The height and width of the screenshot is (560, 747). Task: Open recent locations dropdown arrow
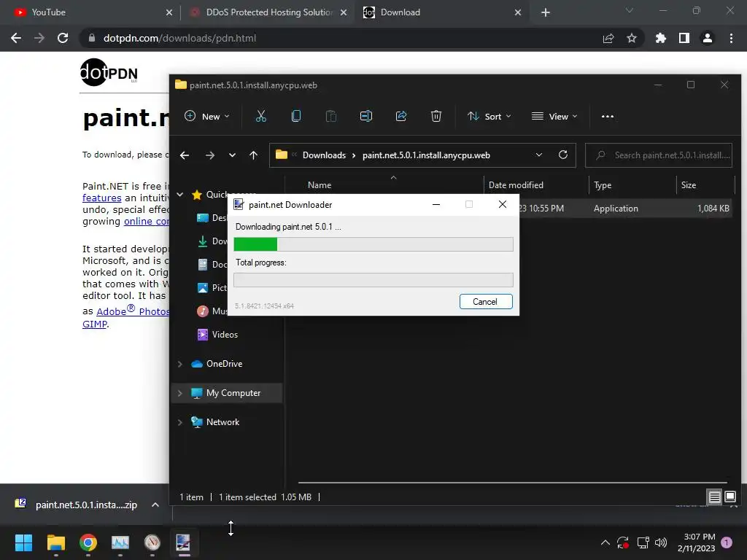[232, 155]
